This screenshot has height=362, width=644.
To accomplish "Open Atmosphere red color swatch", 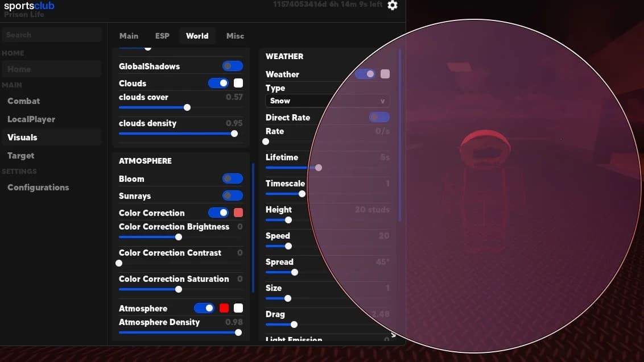I will point(224,308).
